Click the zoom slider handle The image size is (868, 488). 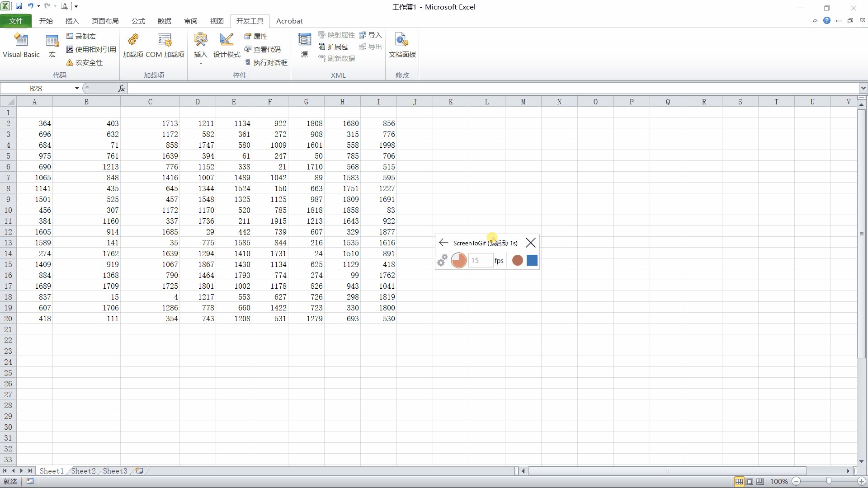tap(829, 482)
